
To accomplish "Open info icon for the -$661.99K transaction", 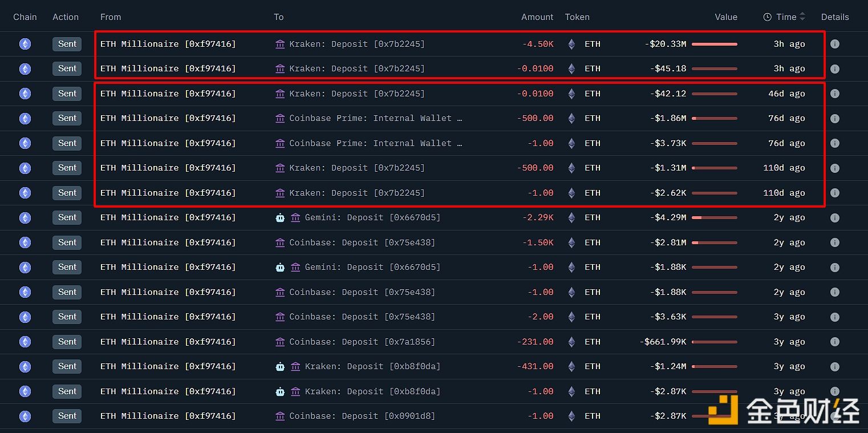I will click(834, 342).
